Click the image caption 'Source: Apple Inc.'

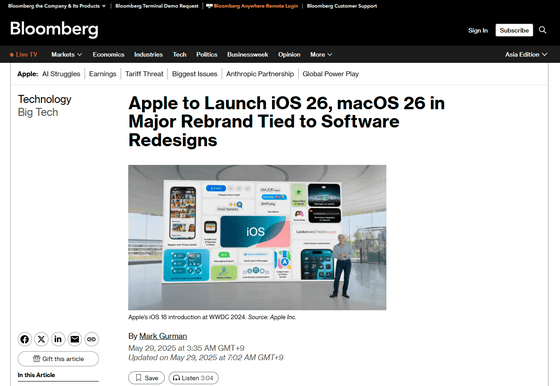pos(272,317)
